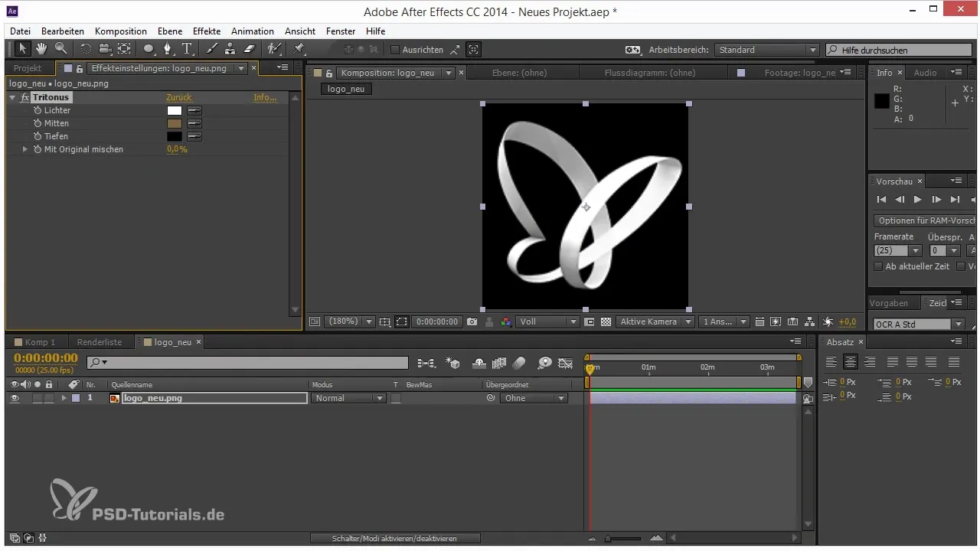Image resolution: width=980 pixels, height=551 pixels.
Task: Open the Normal blend mode dropdown
Action: click(x=349, y=398)
